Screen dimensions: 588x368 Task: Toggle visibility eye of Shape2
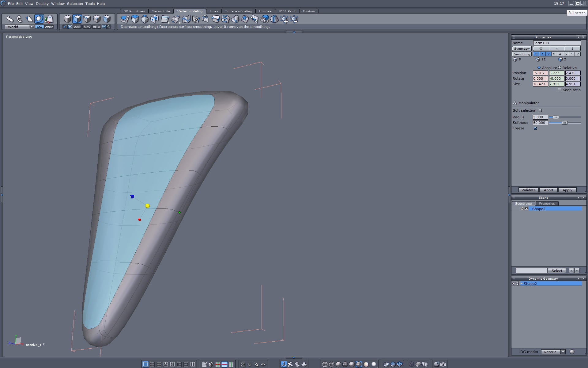pyautogui.click(x=526, y=209)
